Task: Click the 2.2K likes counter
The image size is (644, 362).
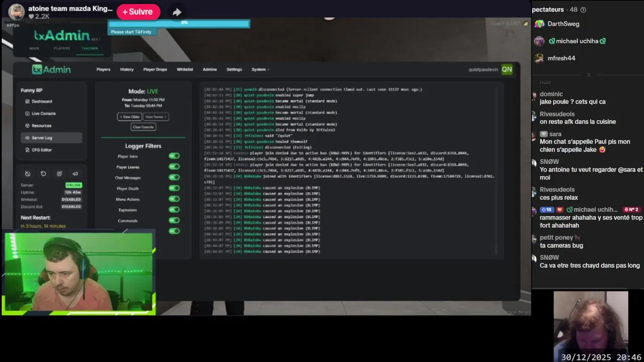Action: pyautogui.click(x=39, y=17)
